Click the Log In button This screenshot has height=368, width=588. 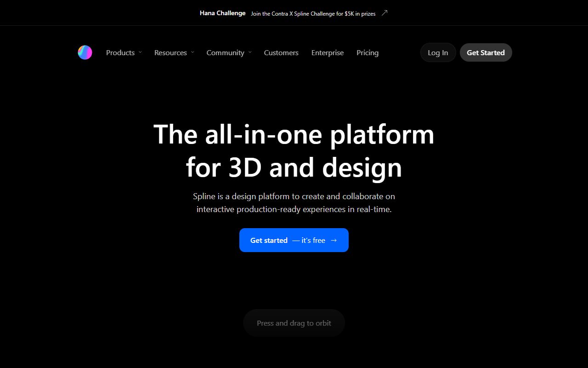438,52
